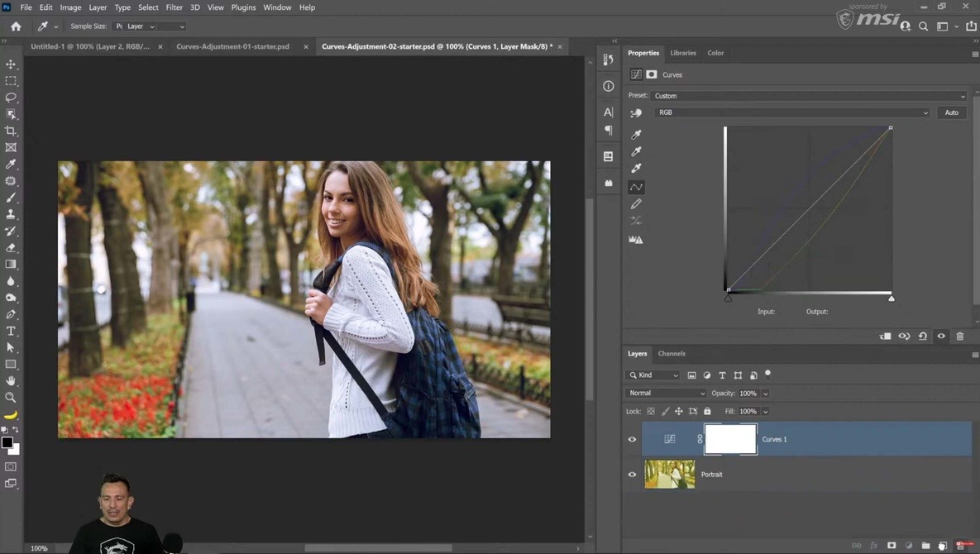The height and width of the screenshot is (554, 980).
Task: Switch to the Channels tab
Action: (672, 354)
